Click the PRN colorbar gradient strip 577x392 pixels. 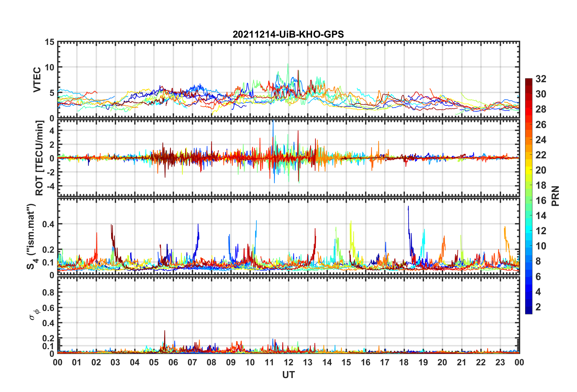pos(529,196)
